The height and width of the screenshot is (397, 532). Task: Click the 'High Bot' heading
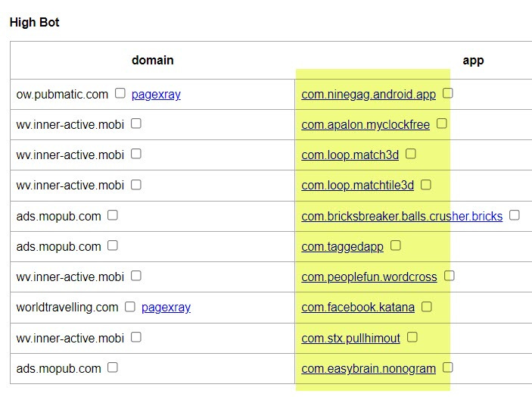(x=35, y=23)
